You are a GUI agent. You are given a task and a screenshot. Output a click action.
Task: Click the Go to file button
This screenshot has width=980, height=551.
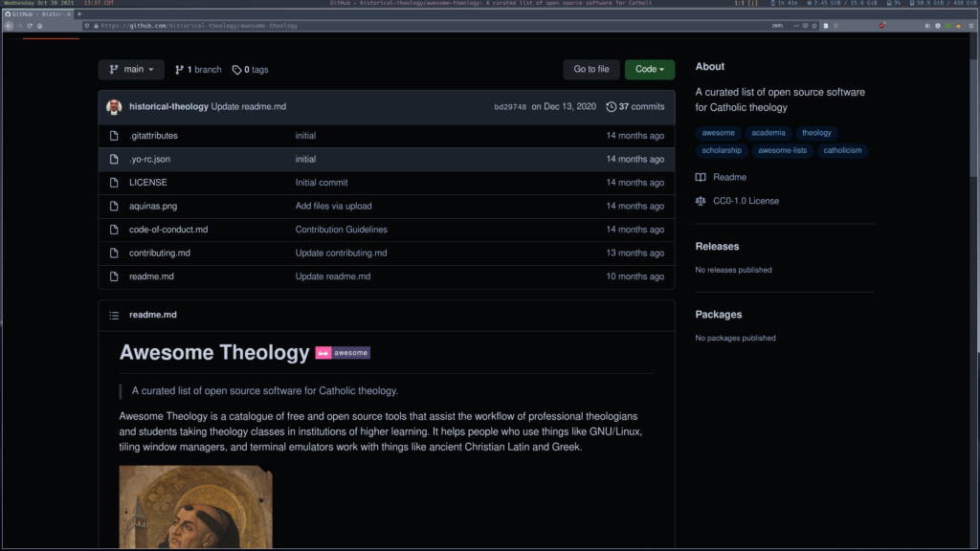pos(591,69)
